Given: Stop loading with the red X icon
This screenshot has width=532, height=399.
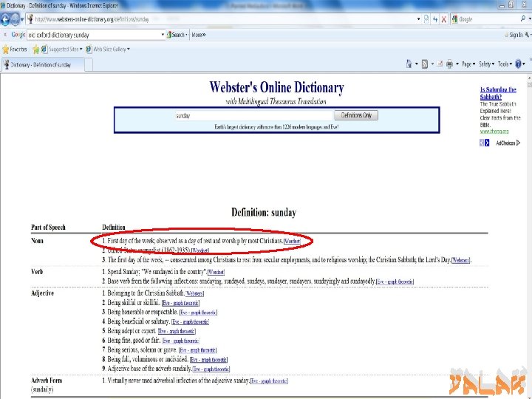Looking at the screenshot, I should click(x=443, y=19).
